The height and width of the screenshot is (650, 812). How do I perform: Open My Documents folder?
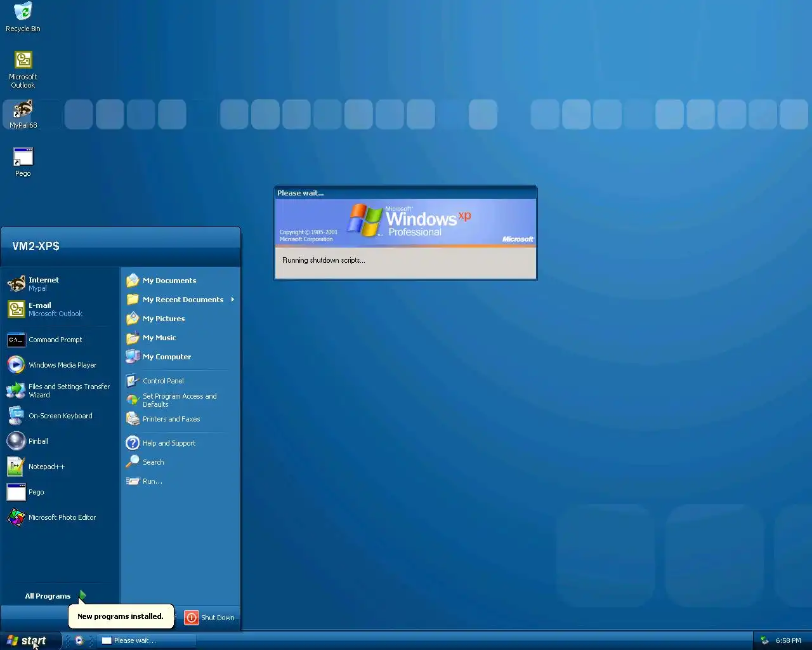pyautogui.click(x=180, y=281)
